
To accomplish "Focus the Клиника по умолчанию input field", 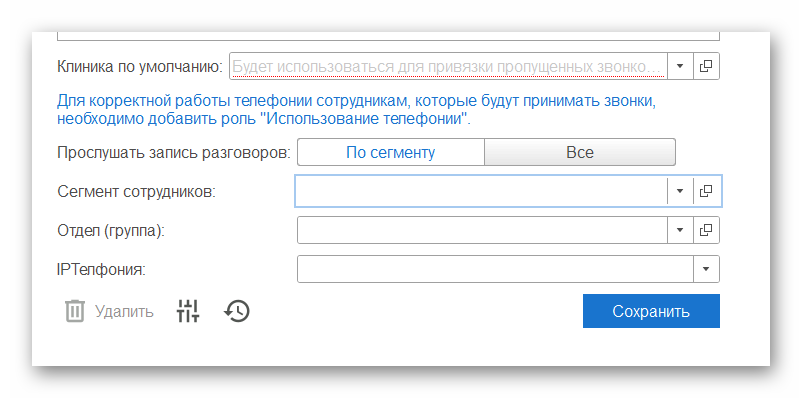I will click(448, 66).
